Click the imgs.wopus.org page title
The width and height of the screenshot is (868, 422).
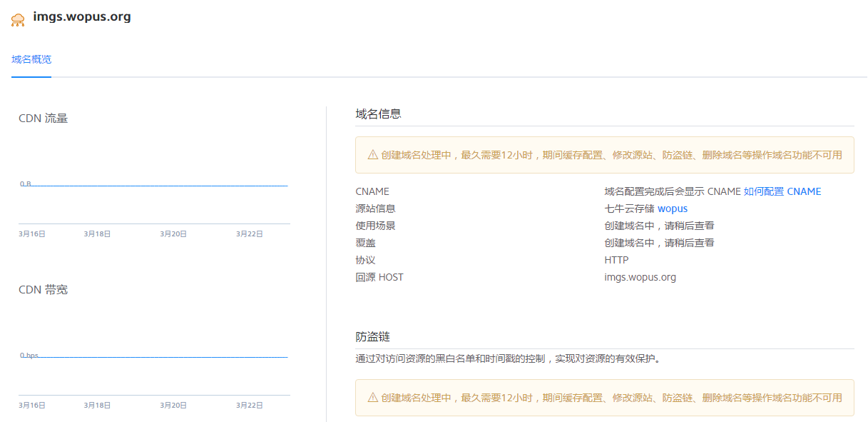coord(82,16)
